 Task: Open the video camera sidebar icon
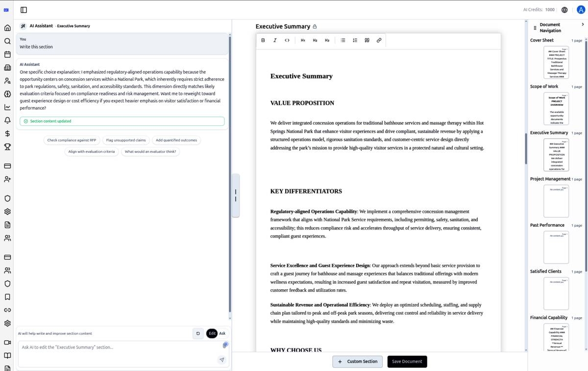[7, 343]
